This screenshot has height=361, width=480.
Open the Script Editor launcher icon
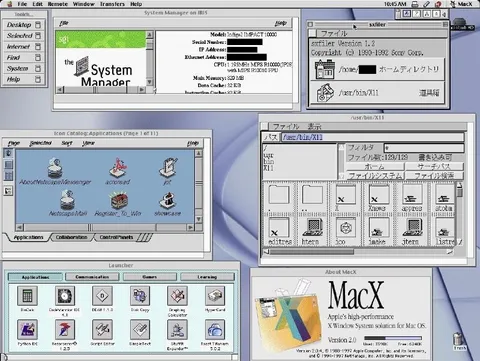(x=102, y=329)
